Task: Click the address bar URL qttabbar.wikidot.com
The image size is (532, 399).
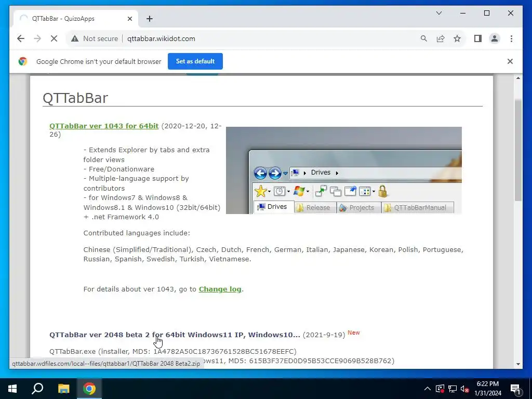Action: (x=161, y=38)
